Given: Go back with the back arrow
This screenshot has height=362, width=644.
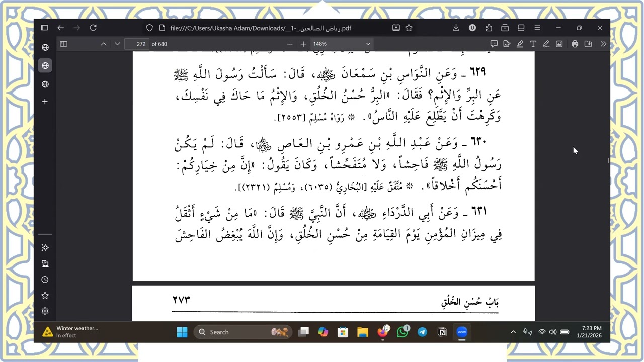Looking at the screenshot, I should click(60, 28).
